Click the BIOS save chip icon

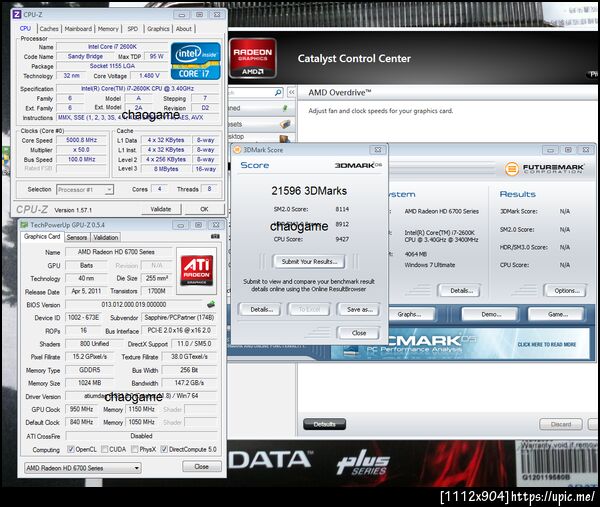point(211,305)
